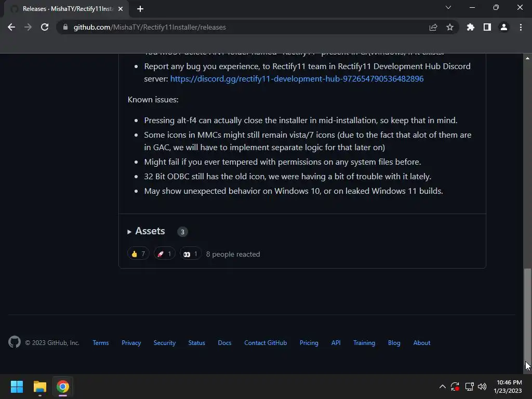Open the Privacy footer link
Image resolution: width=532 pixels, height=399 pixels.
(131, 343)
